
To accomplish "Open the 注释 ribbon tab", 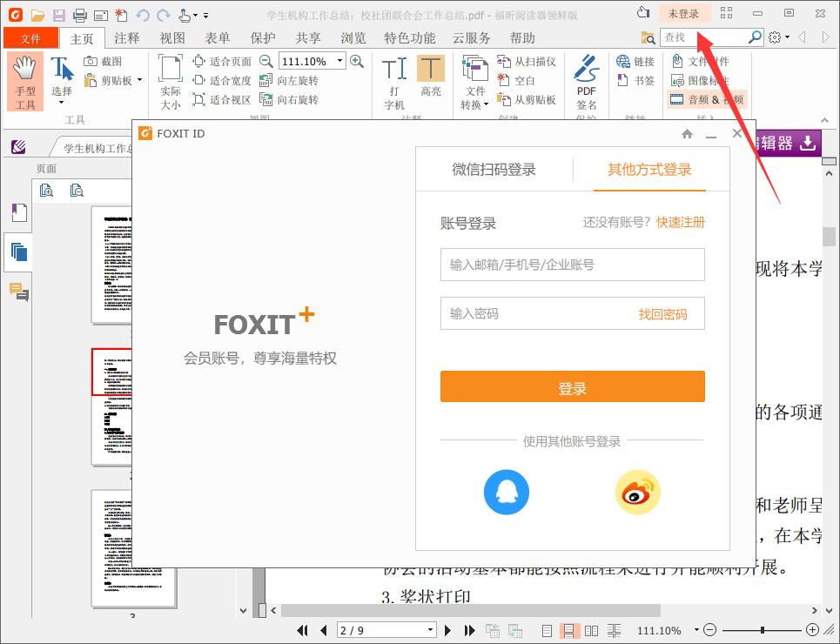I will click(127, 37).
